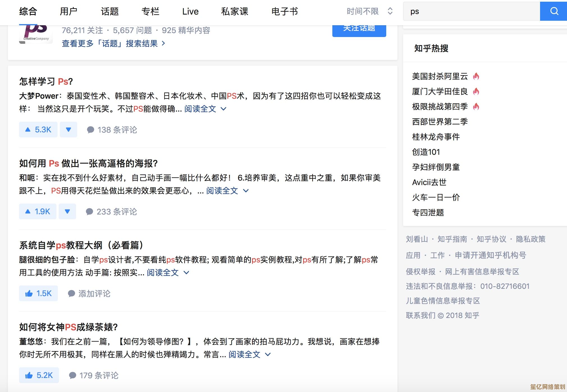Open 179 条评论 comments
This screenshot has height=392, width=567.
[94, 375]
